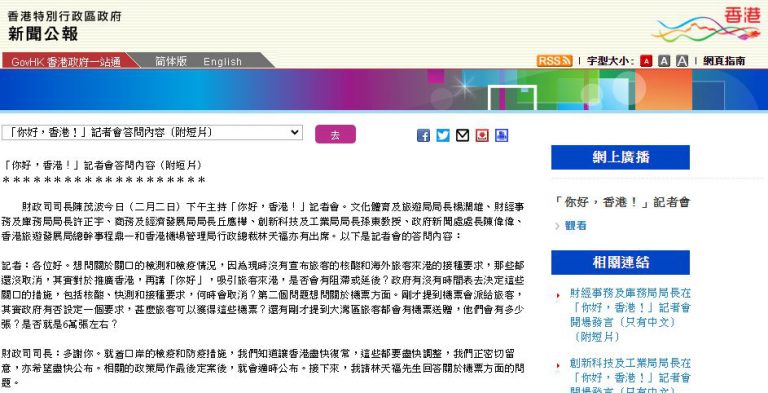This screenshot has height=393, width=768.
Task: Click the Hong Kong brand dragon logo
Action: (x=706, y=24)
